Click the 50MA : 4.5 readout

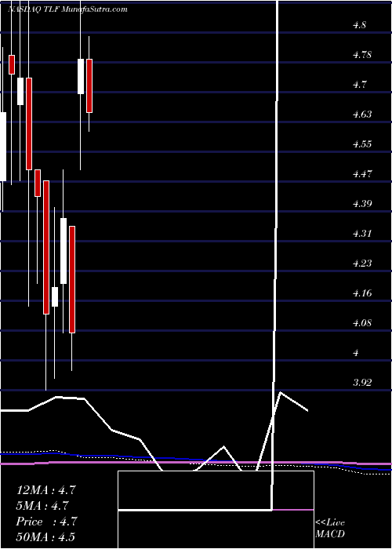point(45,537)
